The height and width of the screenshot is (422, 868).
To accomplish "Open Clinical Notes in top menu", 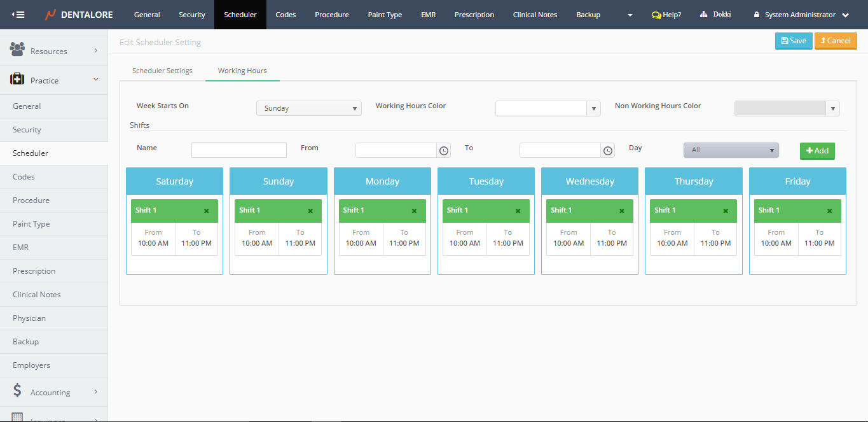I will click(x=535, y=15).
